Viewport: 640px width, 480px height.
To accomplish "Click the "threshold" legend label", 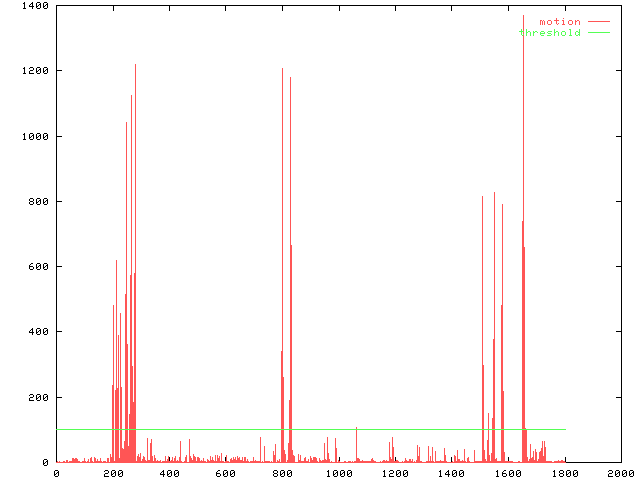I will click(x=549, y=33).
